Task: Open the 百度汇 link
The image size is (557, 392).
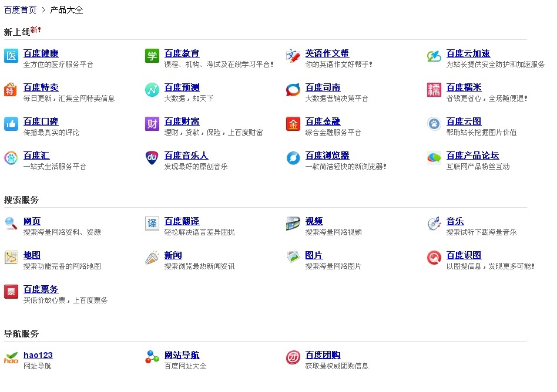Action: coord(36,156)
